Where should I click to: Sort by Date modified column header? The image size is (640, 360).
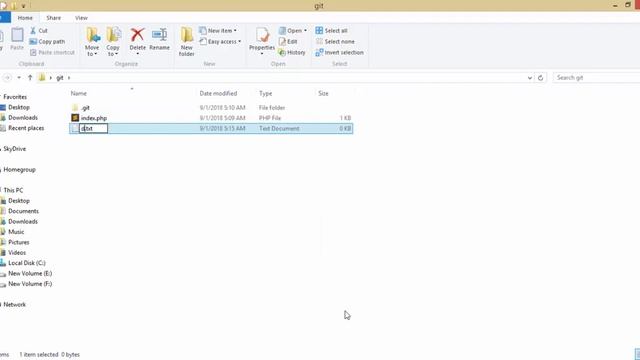(x=218, y=93)
